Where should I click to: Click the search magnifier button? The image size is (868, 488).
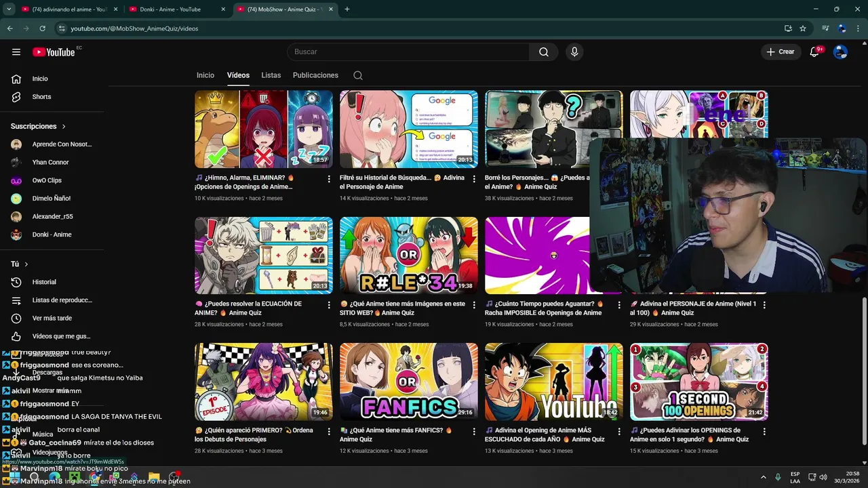(544, 52)
